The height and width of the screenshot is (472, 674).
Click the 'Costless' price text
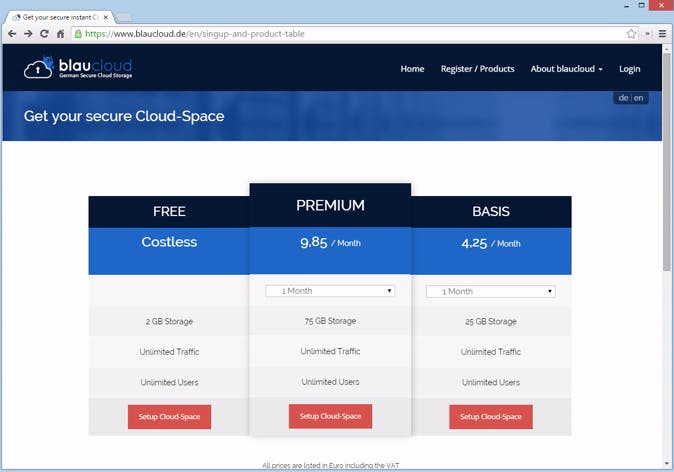(169, 242)
